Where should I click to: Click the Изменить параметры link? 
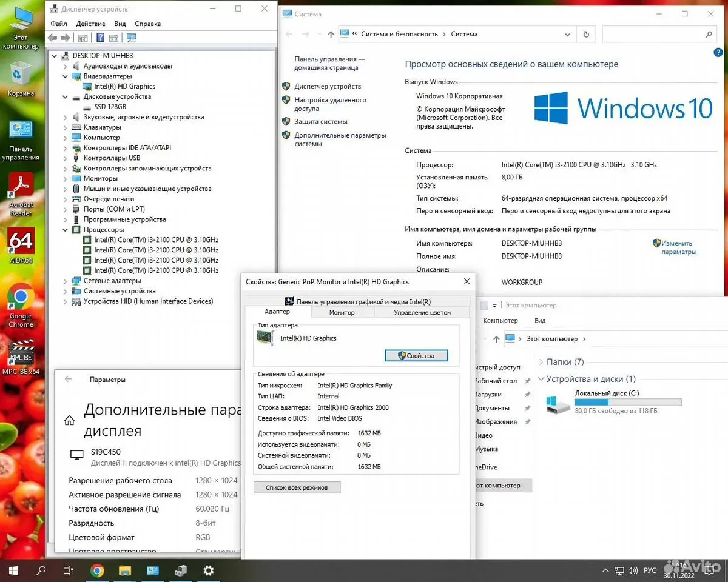679,247
